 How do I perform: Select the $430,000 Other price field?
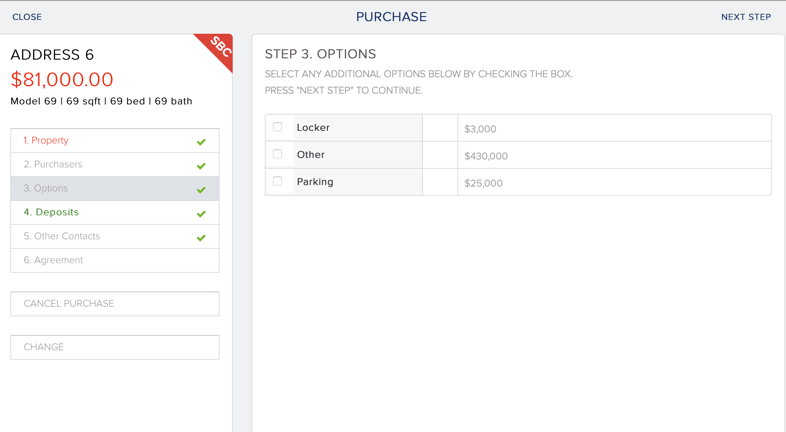click(613, 155)
